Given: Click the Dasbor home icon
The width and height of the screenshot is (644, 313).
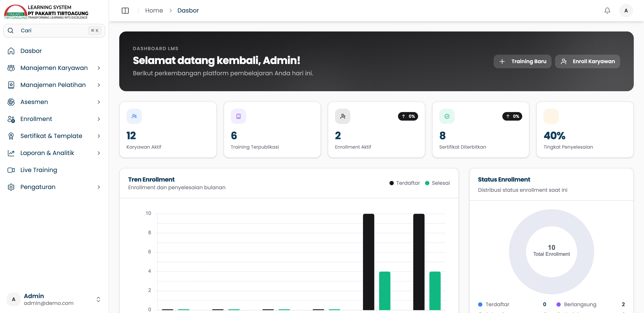Looking at the screenshot, I should (x=11, y=51).
